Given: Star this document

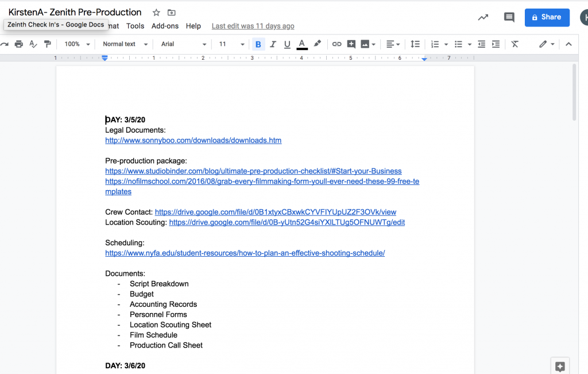Looking at the screenshot, I should pyautogui.click(x=156, y=13).
